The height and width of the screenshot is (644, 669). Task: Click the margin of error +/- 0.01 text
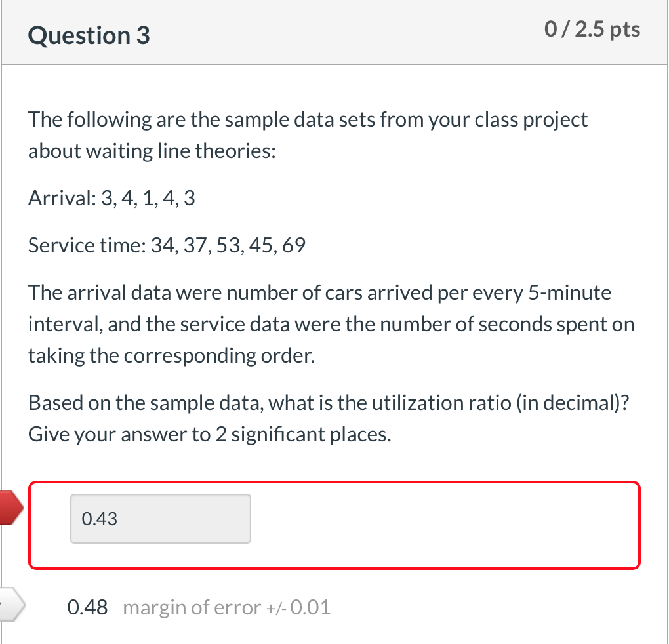[226, 607]
